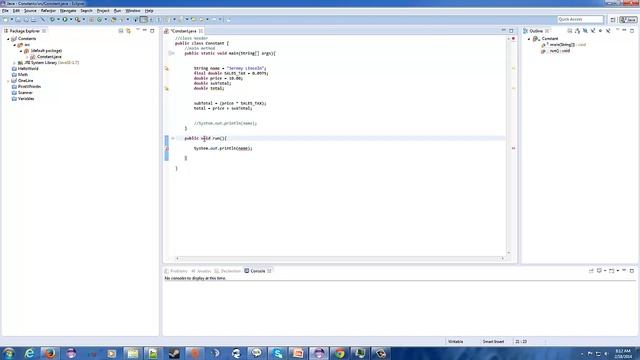The height and width of the screenshot is (360, 640).
Task: Click the Display Selected Console icon
Action: (599, 271)
